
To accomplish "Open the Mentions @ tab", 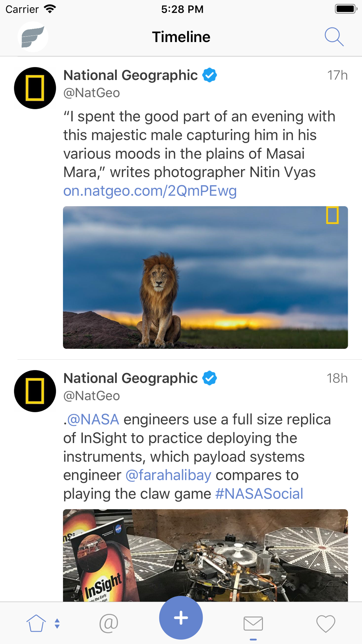I will (x=109, y=623).
